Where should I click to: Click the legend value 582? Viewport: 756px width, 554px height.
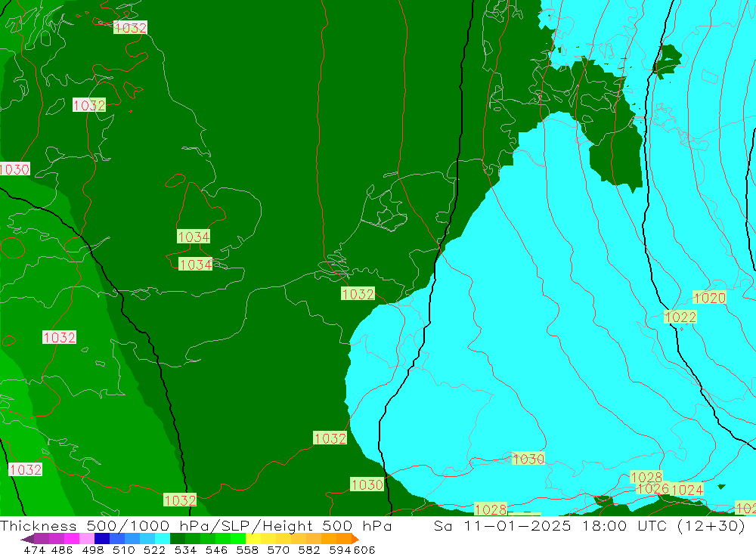point(309,549)
